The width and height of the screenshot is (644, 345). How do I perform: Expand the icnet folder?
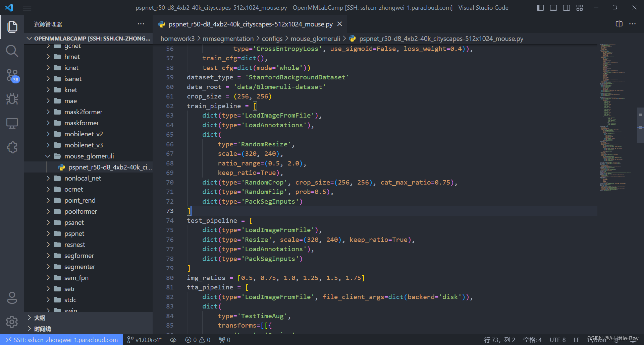coord(89,68)
